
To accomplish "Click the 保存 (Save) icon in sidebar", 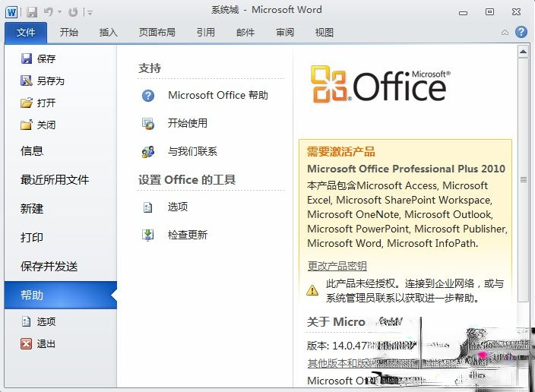I will [27, 58].
